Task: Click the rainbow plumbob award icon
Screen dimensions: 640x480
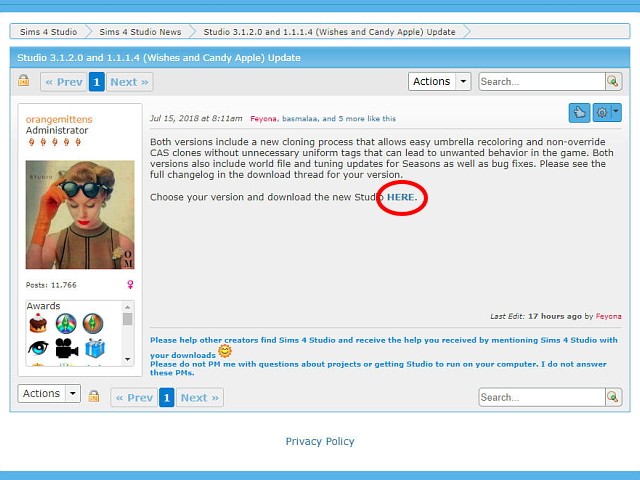Action: click(66, 323)
